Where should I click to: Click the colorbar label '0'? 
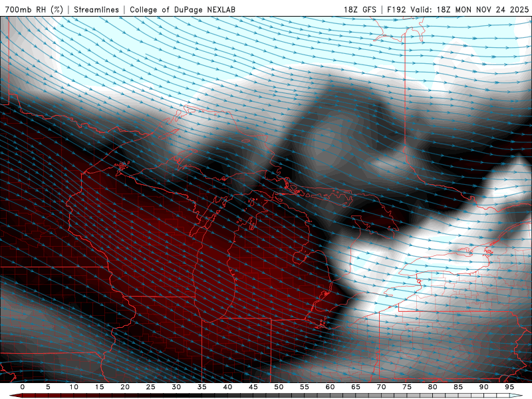tap(23, 387)
